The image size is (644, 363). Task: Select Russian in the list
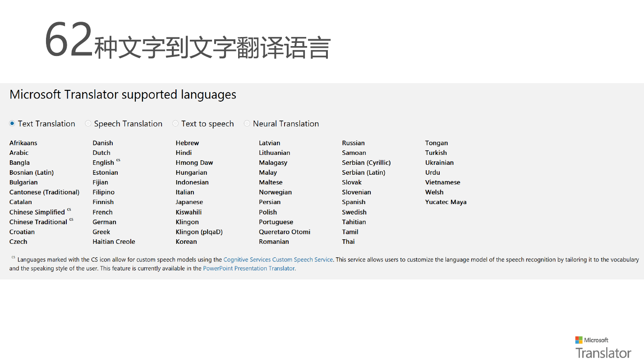(354, 143)
